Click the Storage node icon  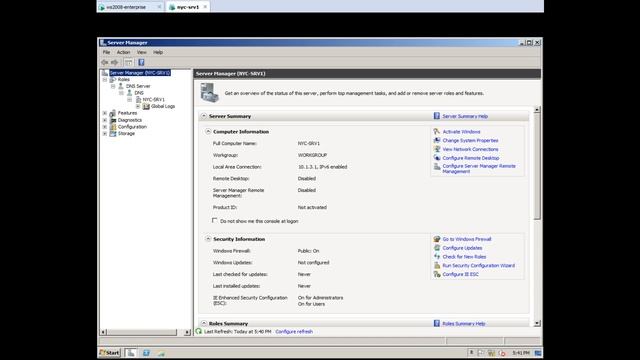click(113, 133)
